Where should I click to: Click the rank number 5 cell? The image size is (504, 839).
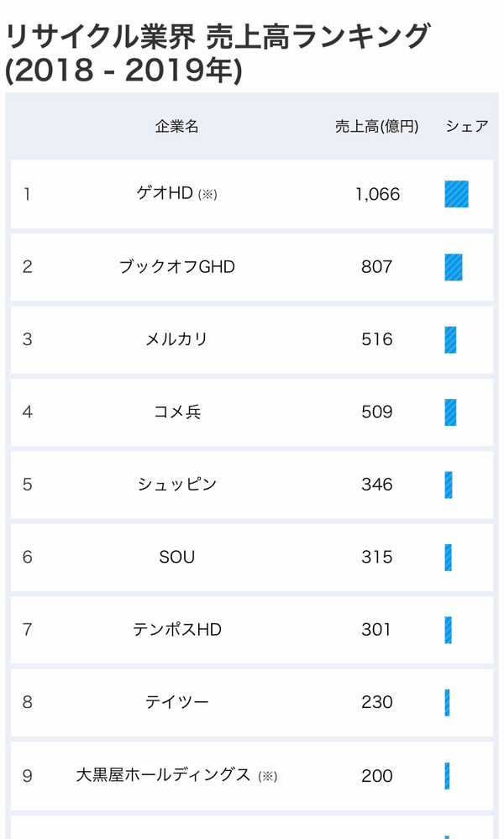click(27, 485)
